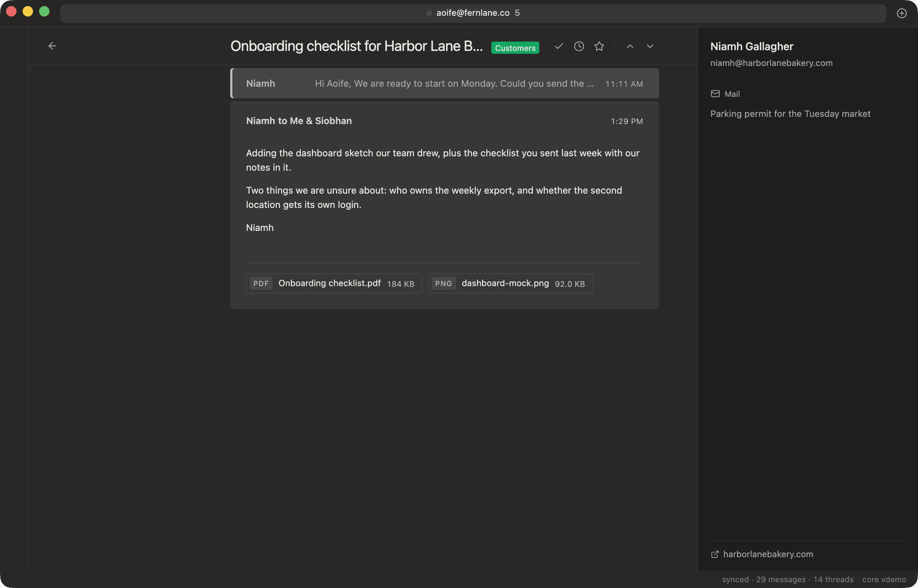
Task: Go to next thread with down chevron
Action: [x=650, y=46]
